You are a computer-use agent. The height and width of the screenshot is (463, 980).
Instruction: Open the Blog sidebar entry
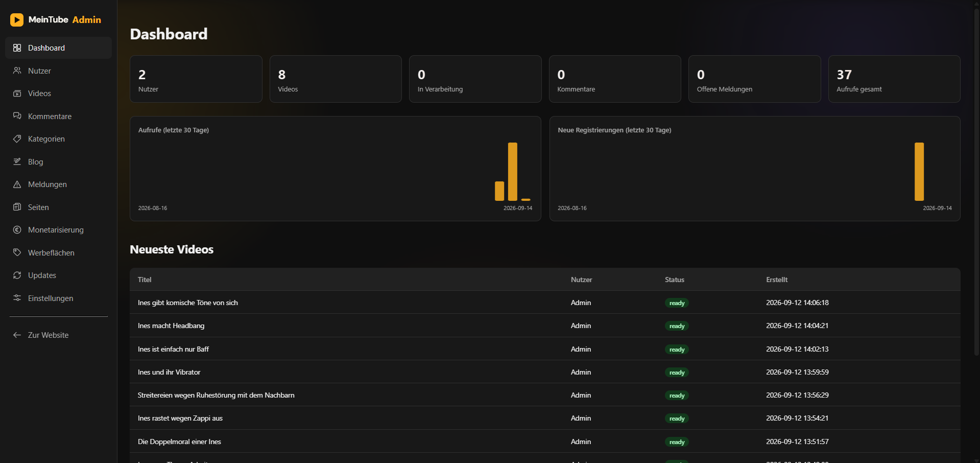[58, 161]
